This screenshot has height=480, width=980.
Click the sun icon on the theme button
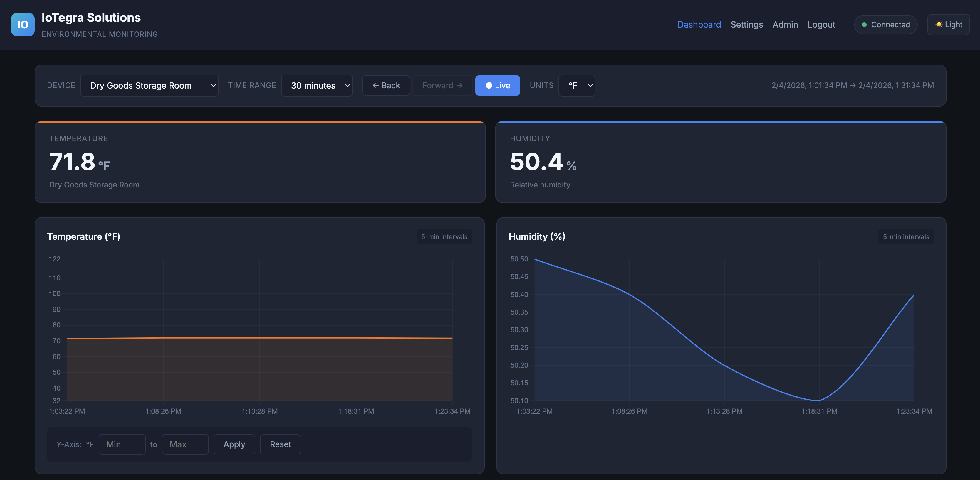(x=938, y=24)
